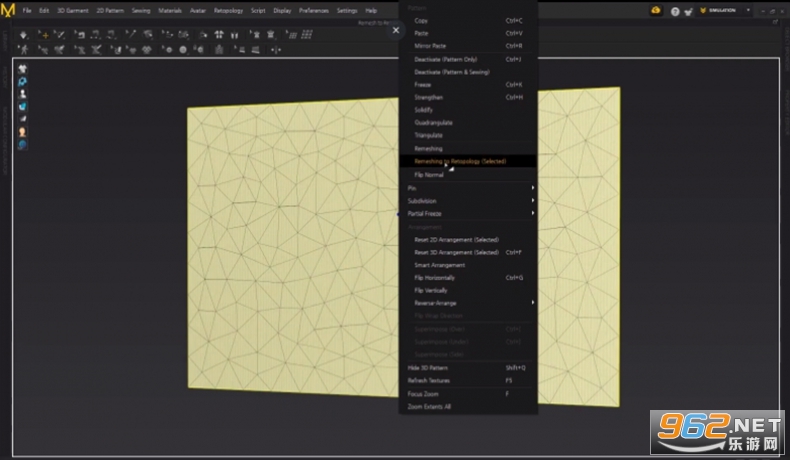Expand the Subdivision submenu

[x=468, y=201]
